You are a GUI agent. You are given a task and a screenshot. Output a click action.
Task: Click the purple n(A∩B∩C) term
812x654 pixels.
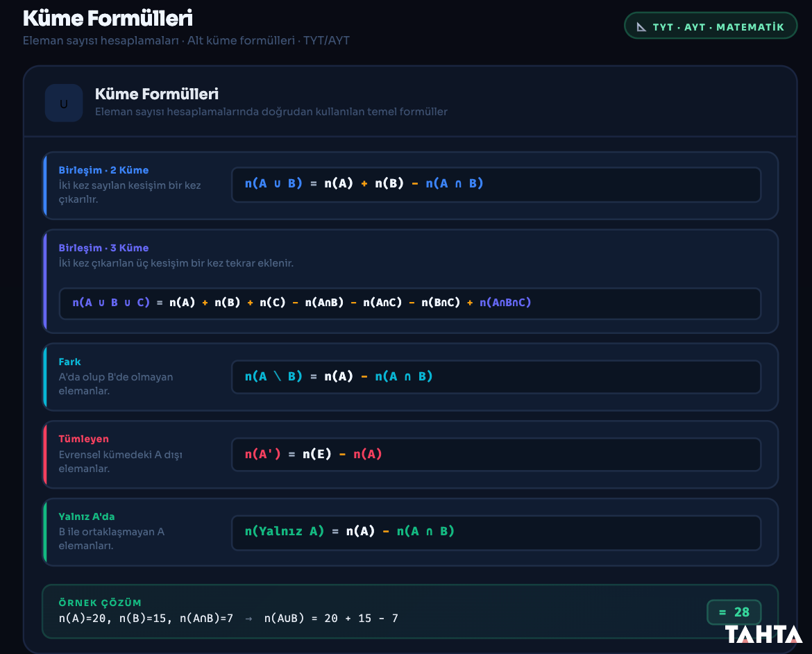(x=505, y=303)
